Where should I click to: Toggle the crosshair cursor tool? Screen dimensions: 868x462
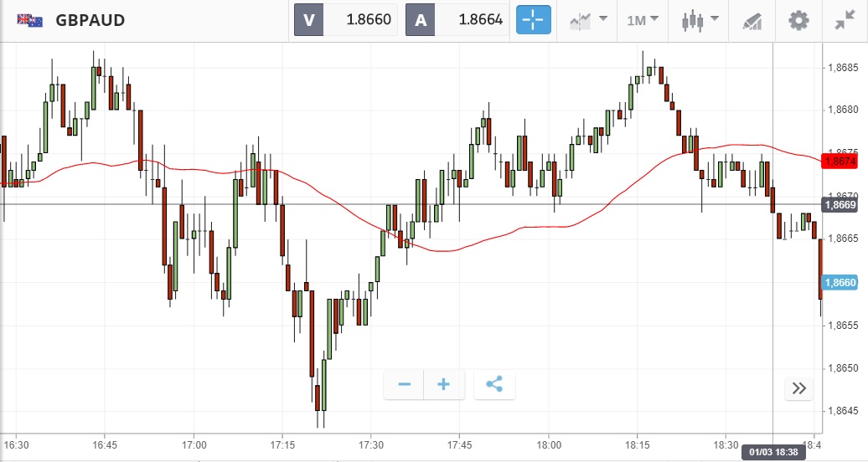point(533,20)
